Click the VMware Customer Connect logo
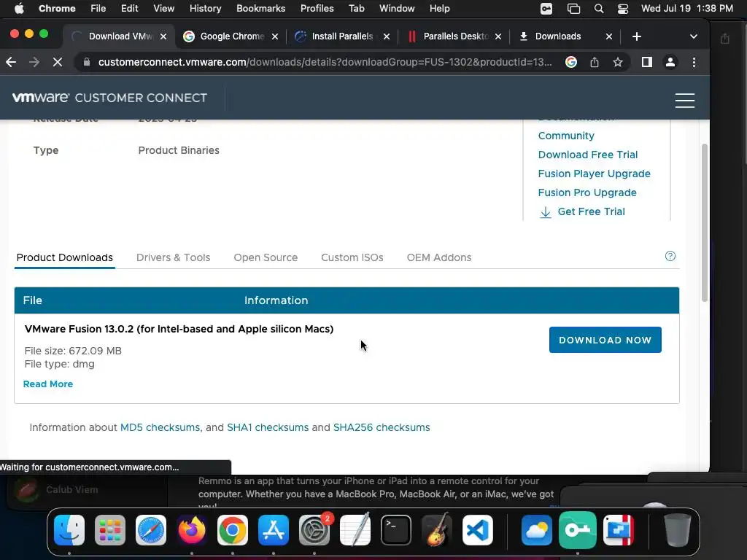The image size is (747, 560). pos(109,98)
